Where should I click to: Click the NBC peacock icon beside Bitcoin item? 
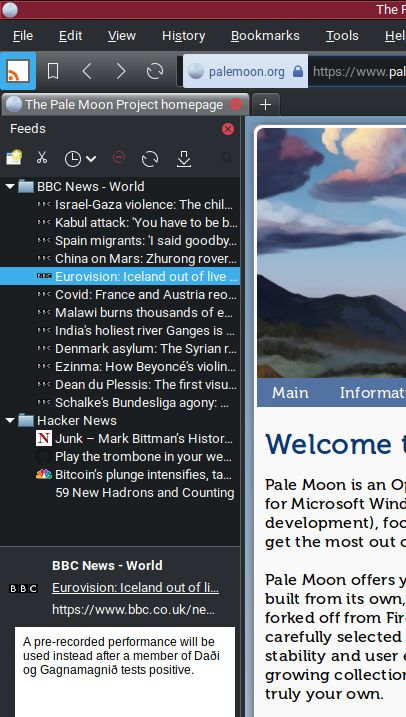[x=44, y=475]
